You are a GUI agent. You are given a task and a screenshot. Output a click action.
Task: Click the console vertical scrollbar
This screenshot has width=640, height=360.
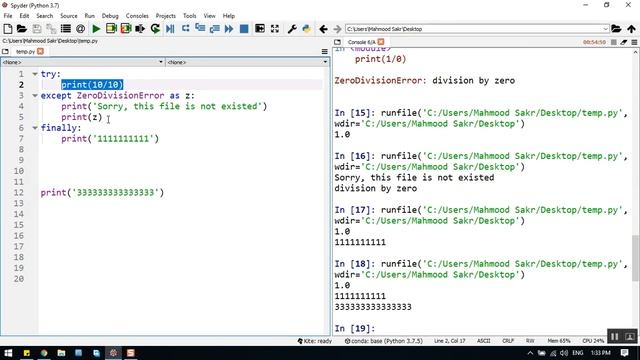pos(636,258)
